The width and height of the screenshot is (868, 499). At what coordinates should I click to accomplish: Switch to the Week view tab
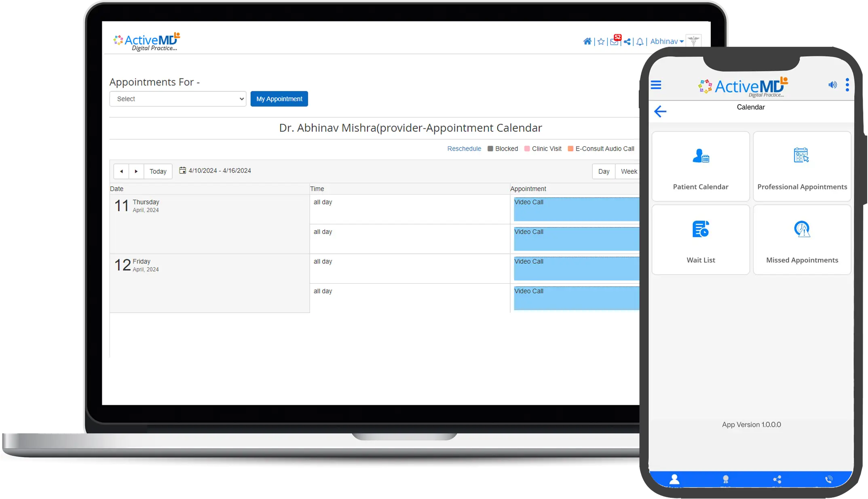pyautogui.click(x=628, y=171)
